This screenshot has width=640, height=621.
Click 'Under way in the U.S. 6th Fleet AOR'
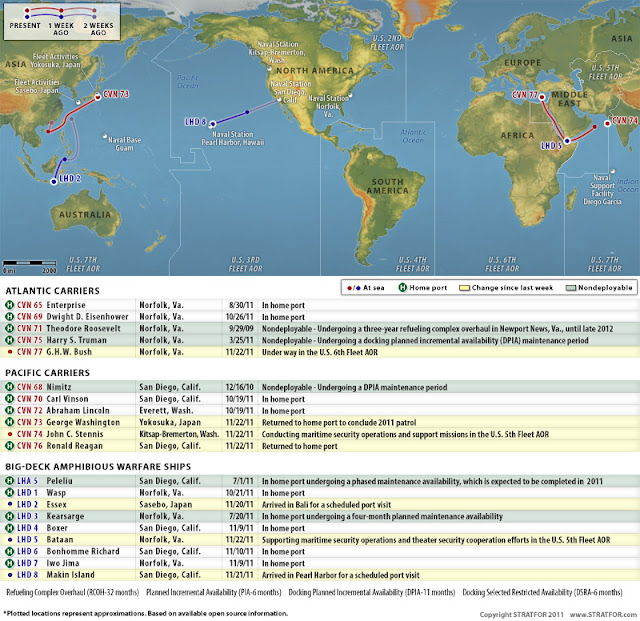[x=320, y=352]
